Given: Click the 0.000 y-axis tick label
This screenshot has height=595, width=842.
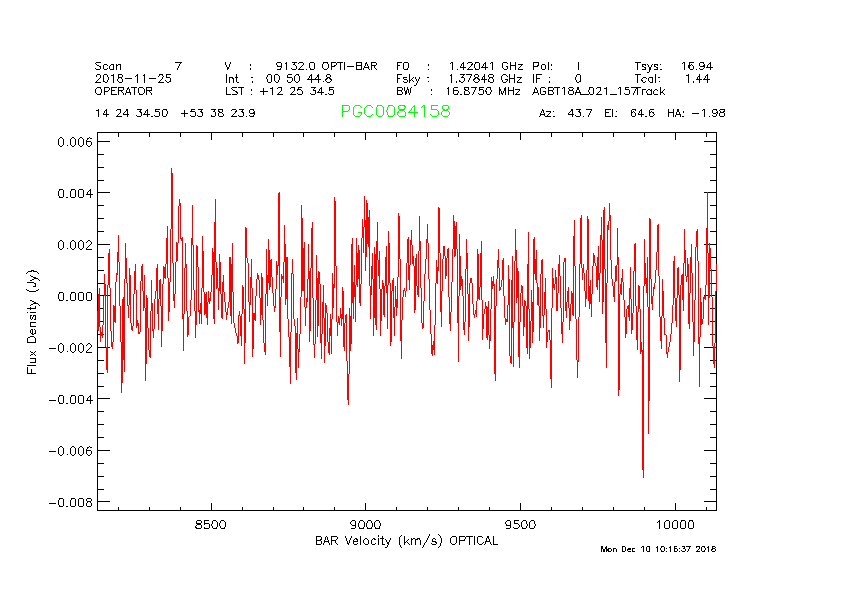Looking at the screenshot, I should point(72,296).
